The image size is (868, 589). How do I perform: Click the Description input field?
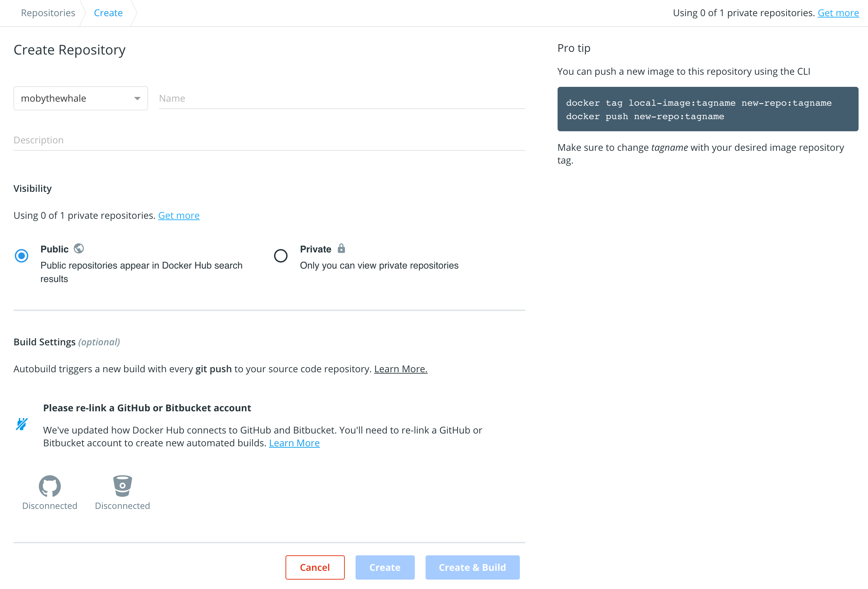pyautogui.click(x=270, y=140)
